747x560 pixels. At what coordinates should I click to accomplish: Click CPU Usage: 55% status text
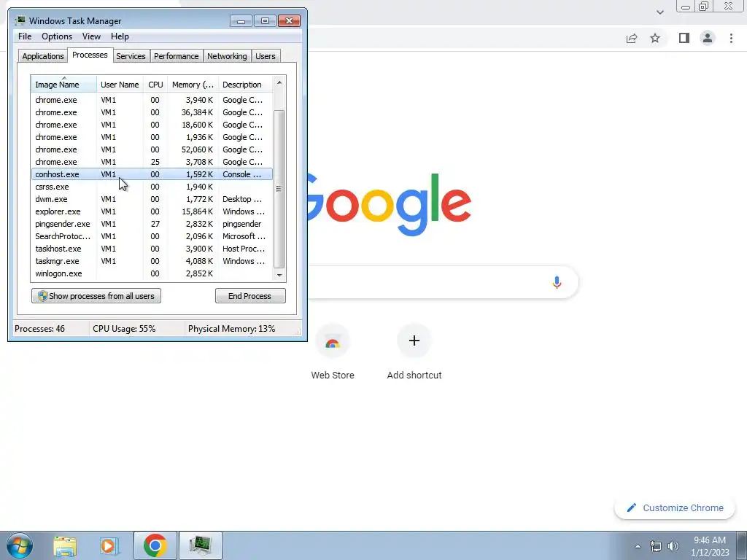(x=124, y=329)
